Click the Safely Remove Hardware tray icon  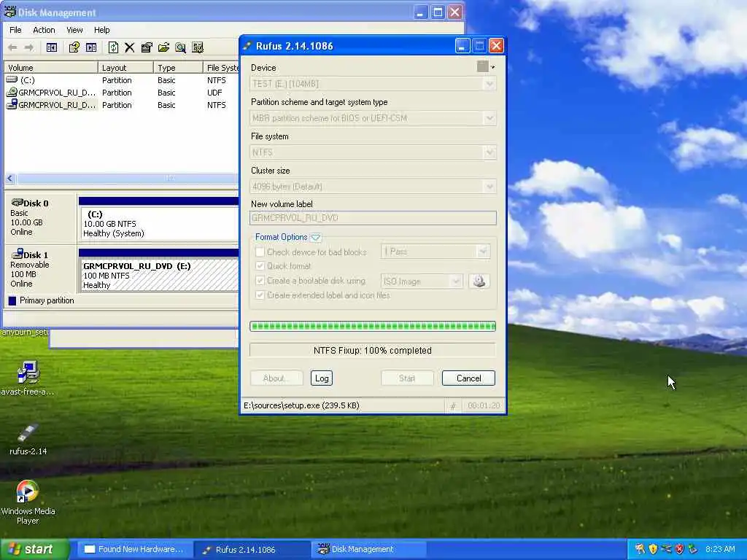(x=693, y=549)
